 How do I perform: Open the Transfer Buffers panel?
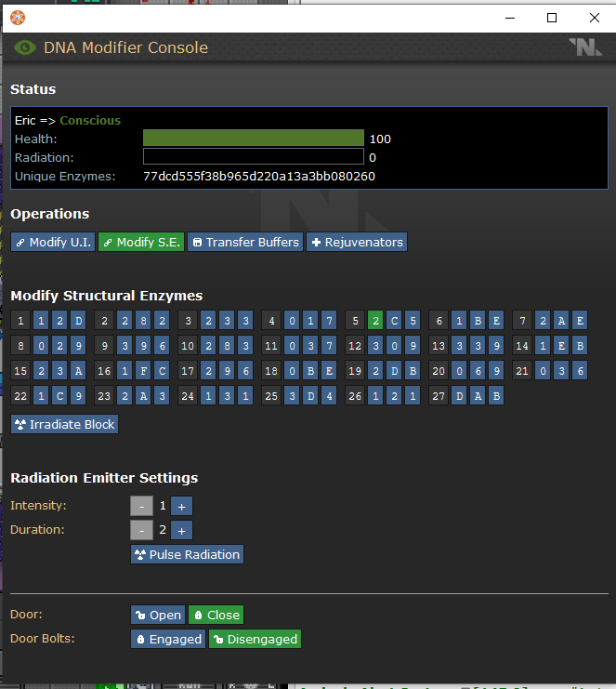245,242
